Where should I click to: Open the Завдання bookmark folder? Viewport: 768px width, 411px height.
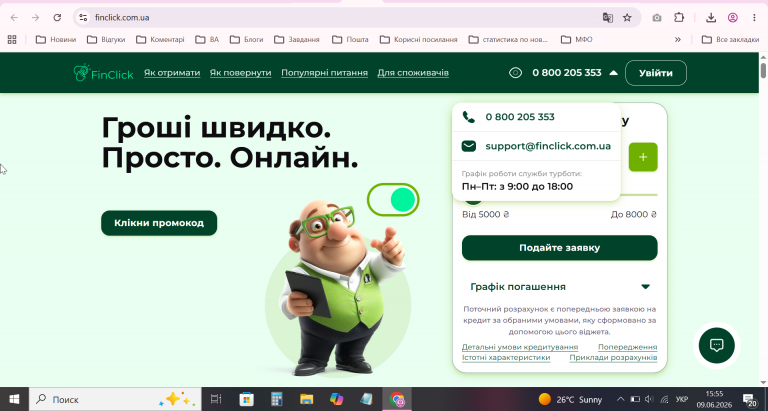297,39
